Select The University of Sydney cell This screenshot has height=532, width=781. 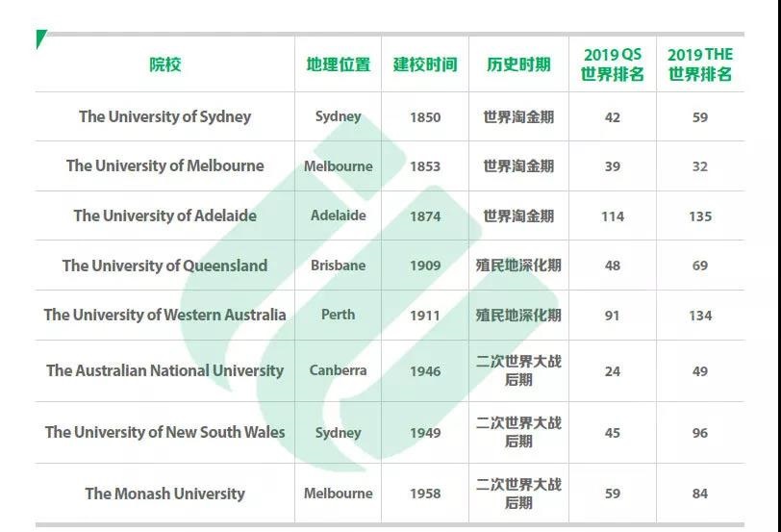(x=164, y=116)
